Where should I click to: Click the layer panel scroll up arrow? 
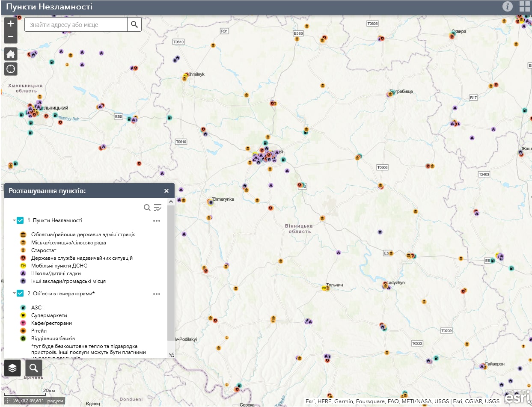coord(171,202)
